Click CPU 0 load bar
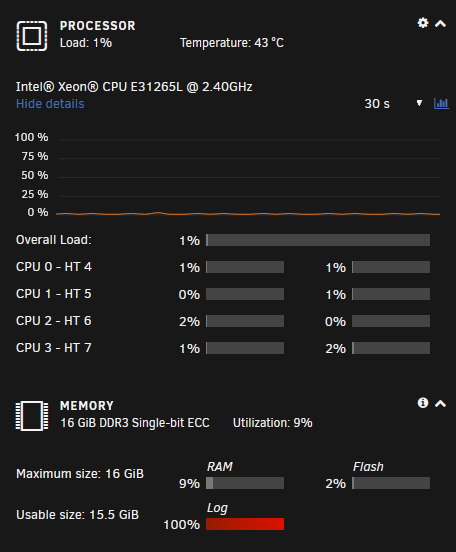Image resolution: width=456 pixels, height=552 pixels. click(245, 267)
